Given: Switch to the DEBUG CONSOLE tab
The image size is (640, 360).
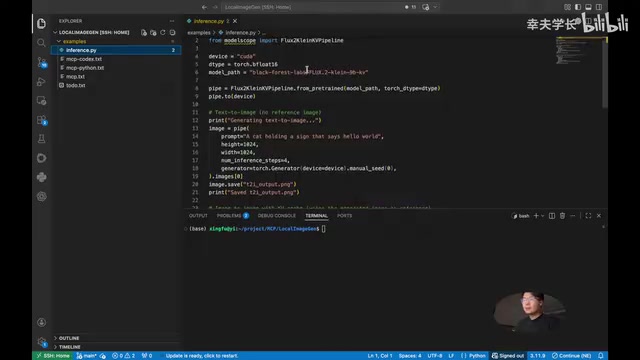Looking at the screenshot, I should tap(277, 216).
